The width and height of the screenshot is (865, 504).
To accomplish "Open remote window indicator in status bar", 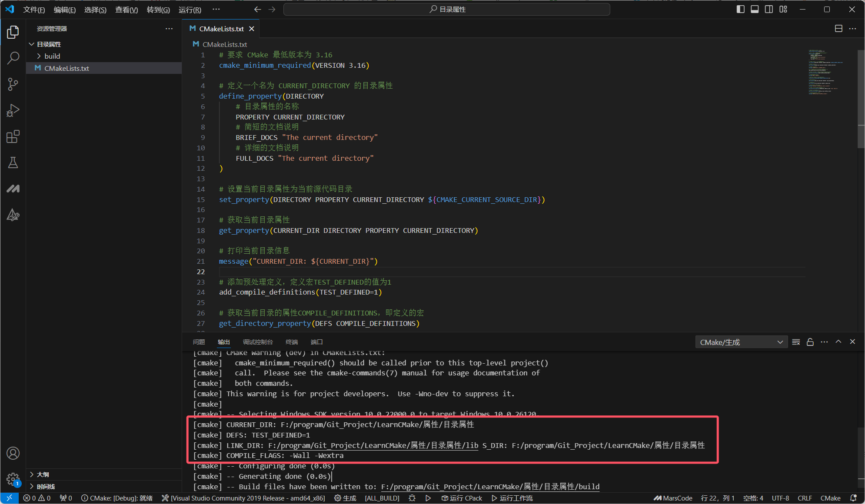I will click(9, 498).
